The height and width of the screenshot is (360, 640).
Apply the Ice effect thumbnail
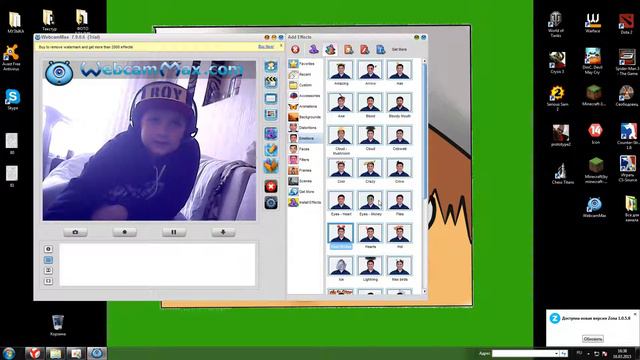click(x=341, y=266)
